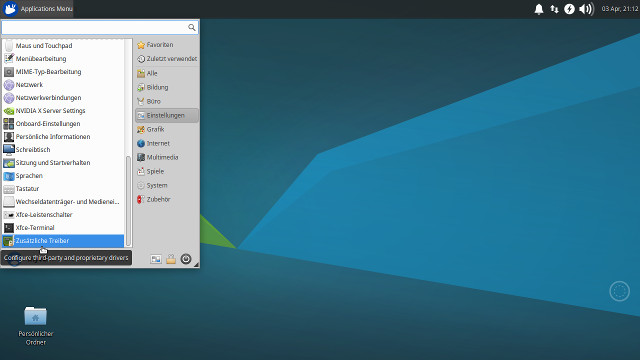Image resolution: width=640 pixels, height=360 pixels.
Task: Click the magnifier icon in search box
Action: (x=191, y=27)
